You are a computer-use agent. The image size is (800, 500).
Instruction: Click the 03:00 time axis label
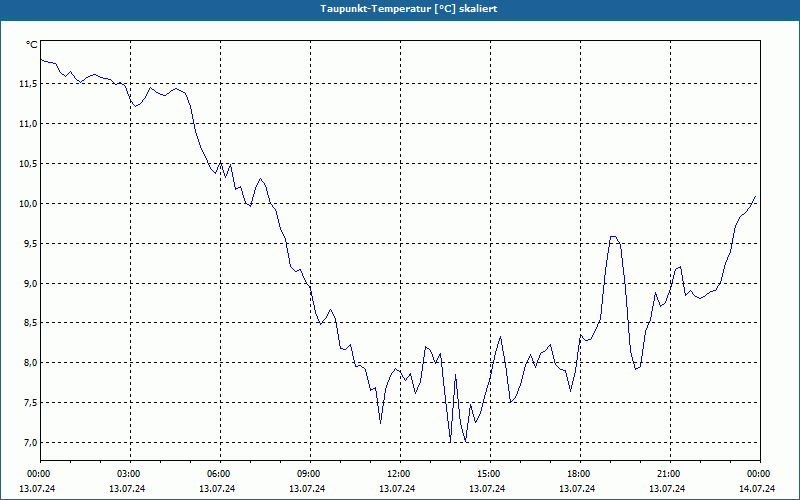coord(130,474)
